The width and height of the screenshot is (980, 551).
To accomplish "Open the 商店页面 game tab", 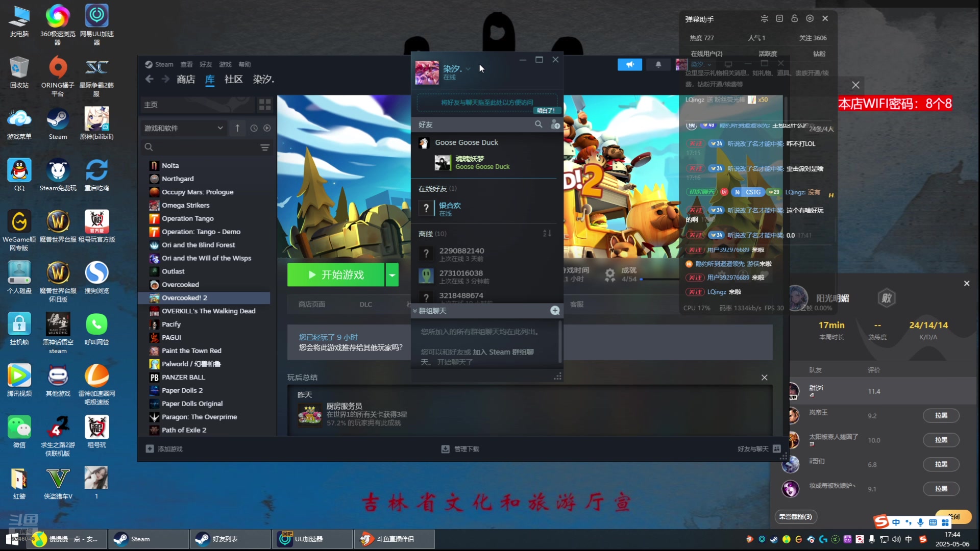I will (x=311, y=304).
